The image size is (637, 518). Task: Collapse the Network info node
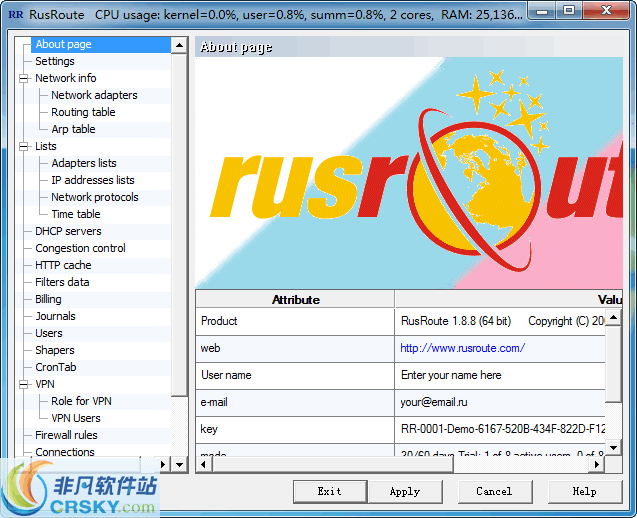[24, 78]
